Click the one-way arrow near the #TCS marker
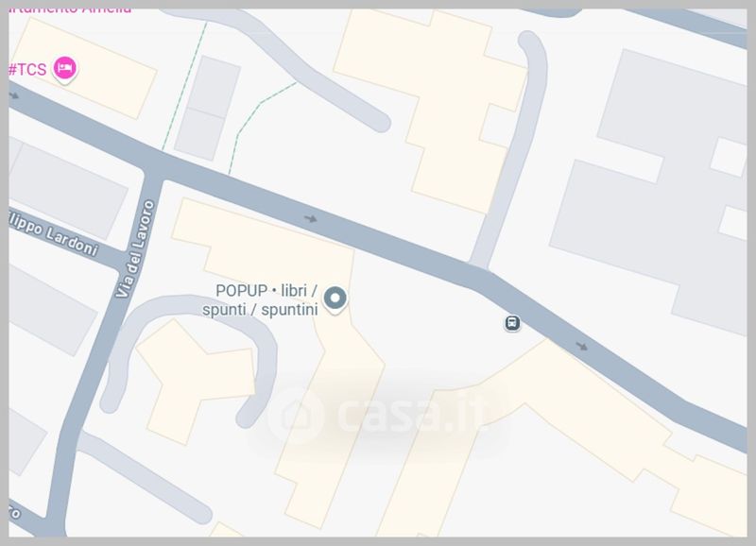Image resolution: width=756 pixels, height=546 pixels. (14, 95)
